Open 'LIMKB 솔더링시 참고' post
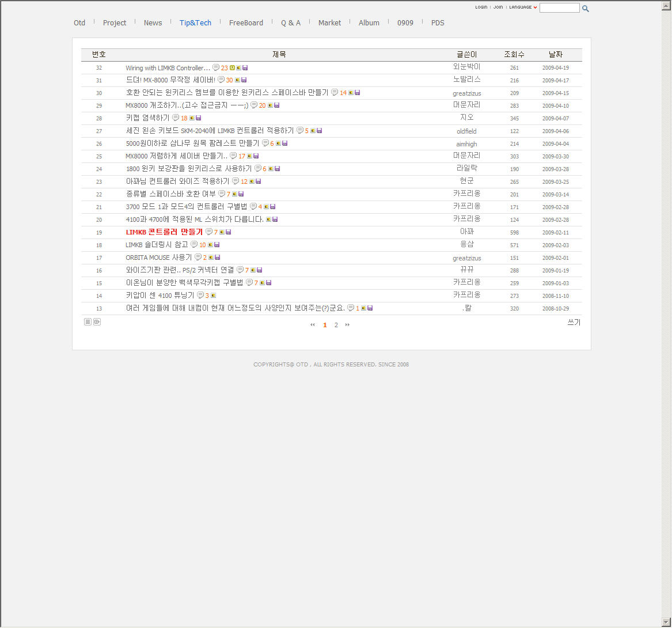The width and height of the screenshot is (672, 628). tap(157, 245)
